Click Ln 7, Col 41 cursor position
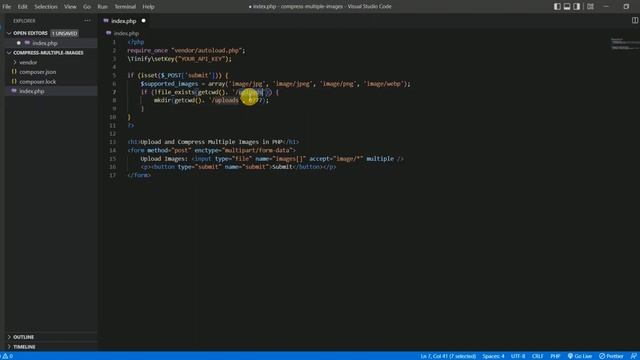Screen dimensions: 640x360 (448, 356)
